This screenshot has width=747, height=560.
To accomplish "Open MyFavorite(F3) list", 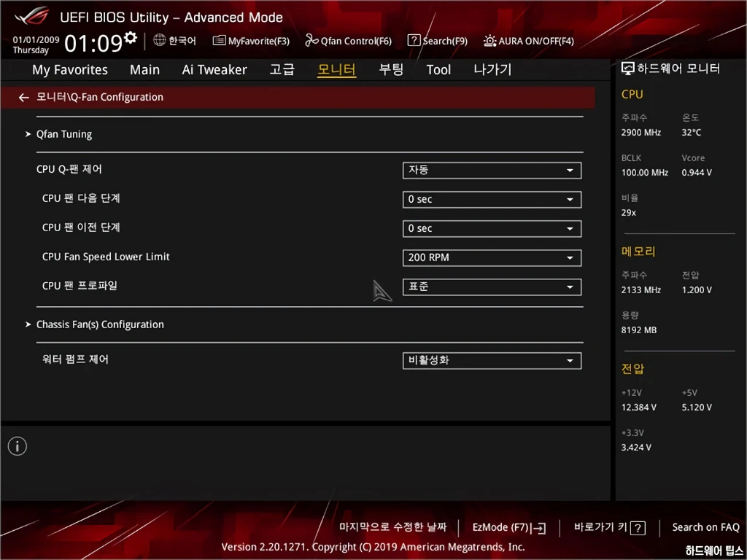I will pyautogui.click(x=251, y=41).
